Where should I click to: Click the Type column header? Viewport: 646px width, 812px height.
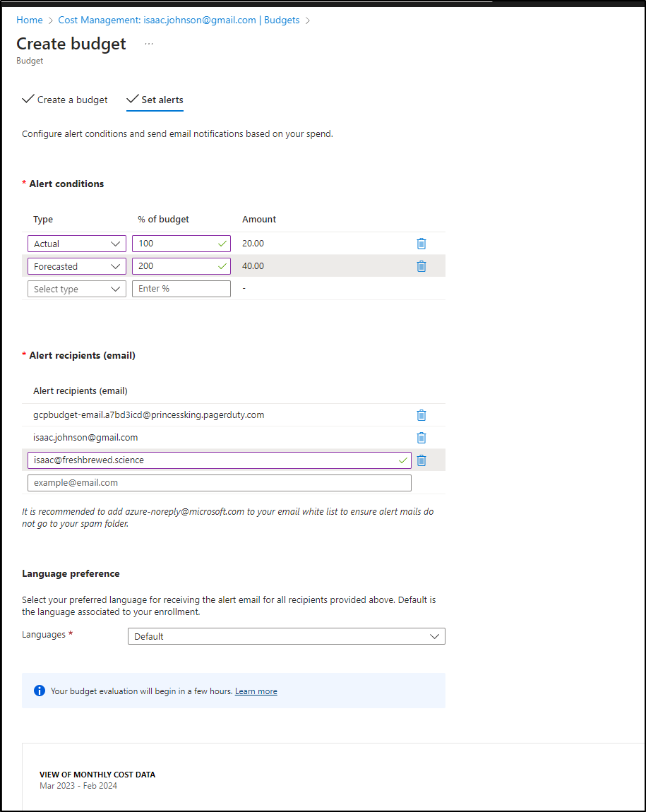point(43,220)
